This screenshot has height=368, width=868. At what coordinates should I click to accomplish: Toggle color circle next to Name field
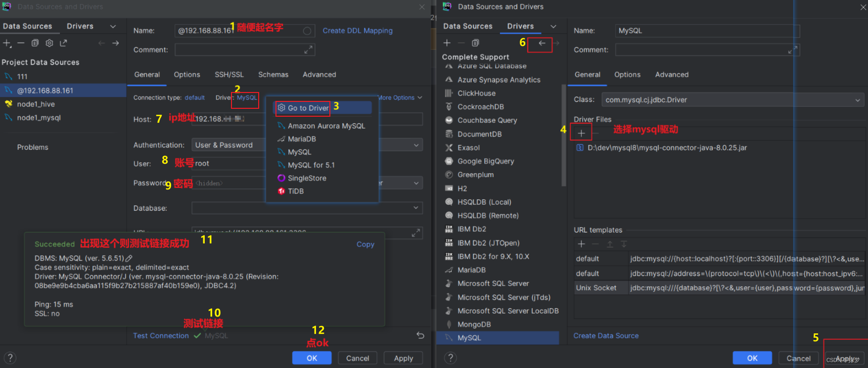[307, 31]
